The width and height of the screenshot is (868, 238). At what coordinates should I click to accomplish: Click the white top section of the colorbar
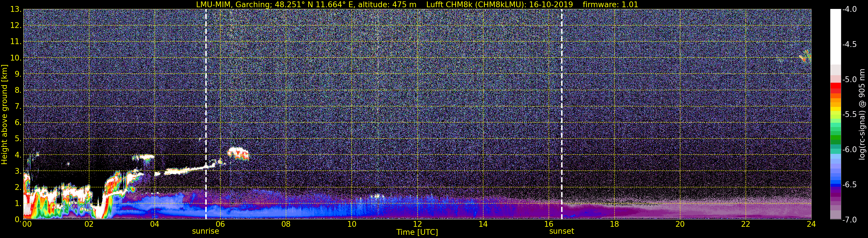836,36
